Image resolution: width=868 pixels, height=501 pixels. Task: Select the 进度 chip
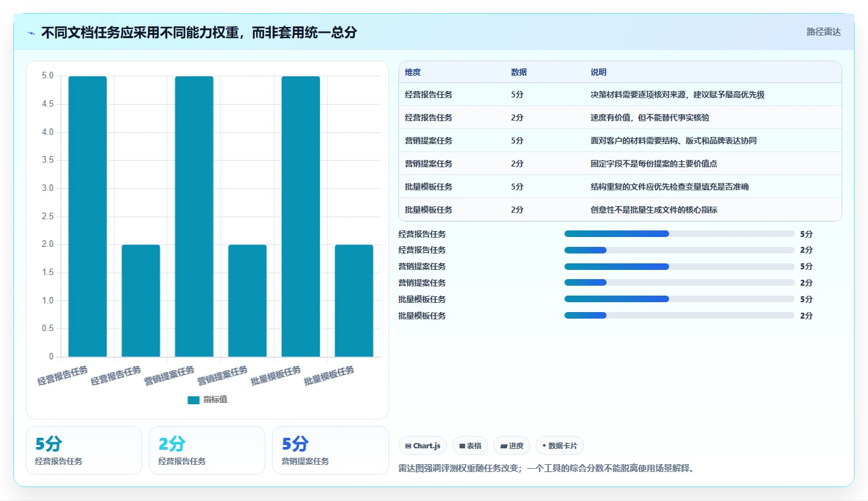[512, 446]
